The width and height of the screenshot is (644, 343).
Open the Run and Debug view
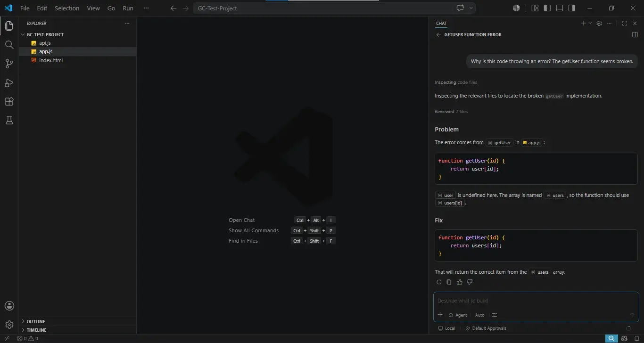(9, 83)
